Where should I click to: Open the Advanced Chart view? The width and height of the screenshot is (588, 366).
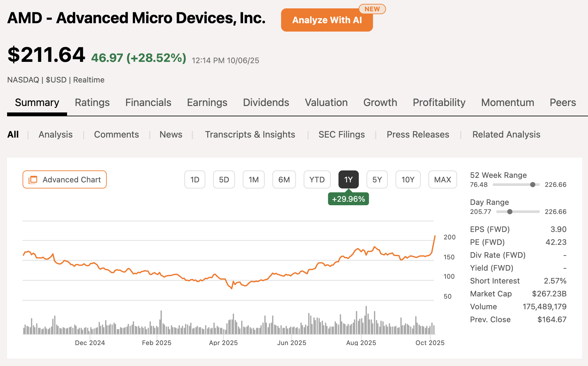(64, 179)
